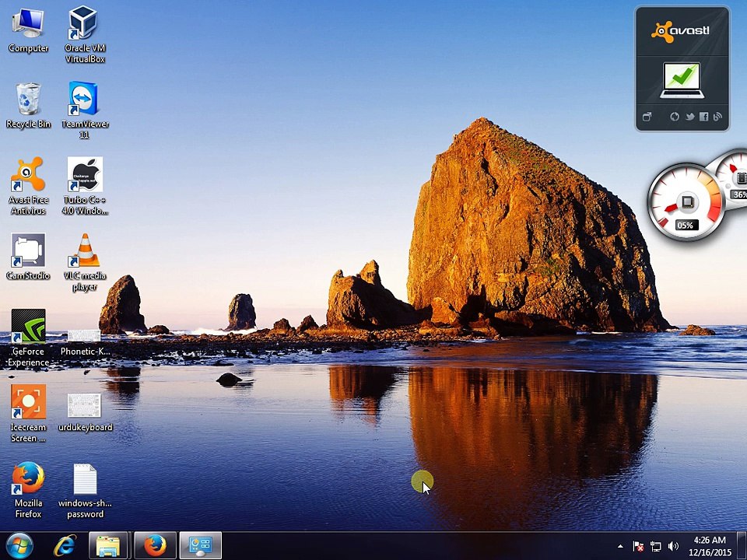Image resolution: width=747 pixels, height=560 pixels.
Task: Click the Twitter icon in Avast gadget
Action: pyautogui.click(x=689, y=117)
